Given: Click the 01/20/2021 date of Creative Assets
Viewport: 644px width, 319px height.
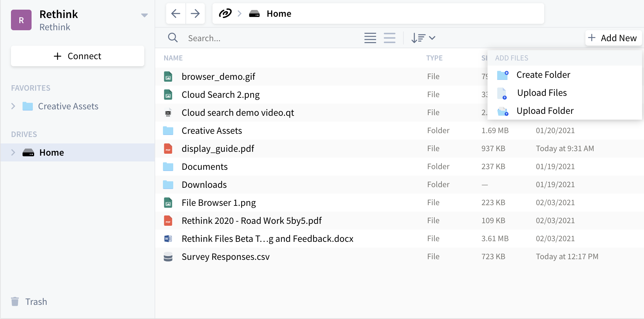Looking at the screenshot, I should 555,131.
